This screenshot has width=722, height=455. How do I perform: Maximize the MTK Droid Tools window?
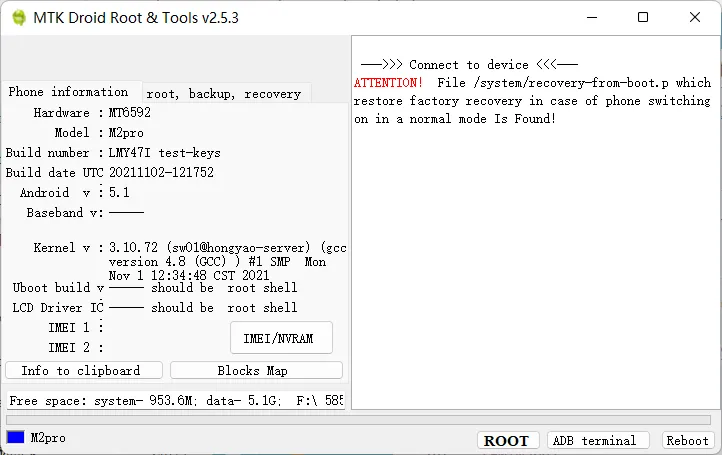pos(643,17)
